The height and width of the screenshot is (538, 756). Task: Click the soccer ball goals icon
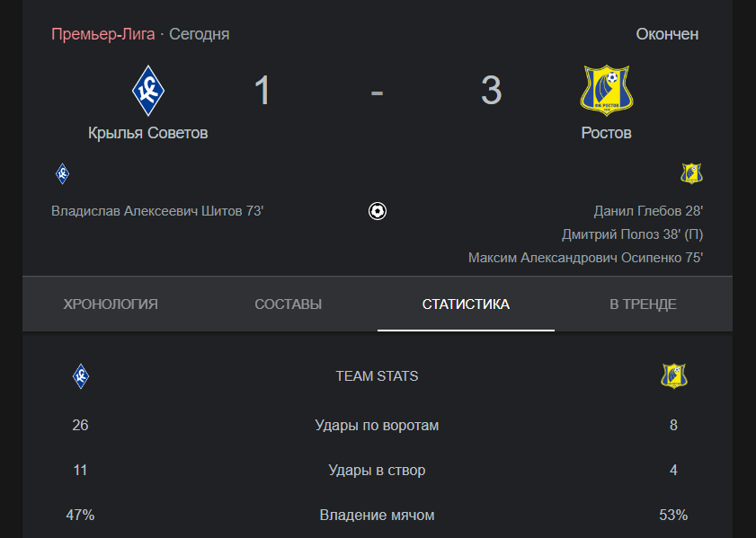pos(377,211)
